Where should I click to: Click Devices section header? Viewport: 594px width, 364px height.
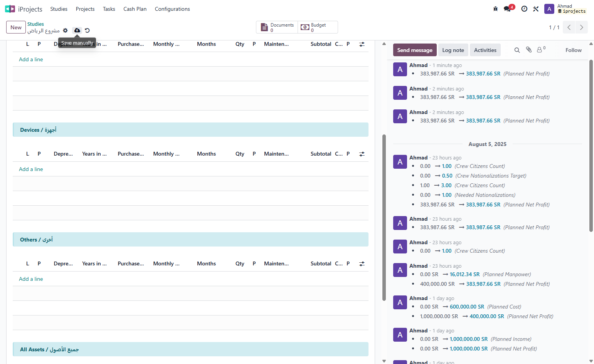point(190,130)
